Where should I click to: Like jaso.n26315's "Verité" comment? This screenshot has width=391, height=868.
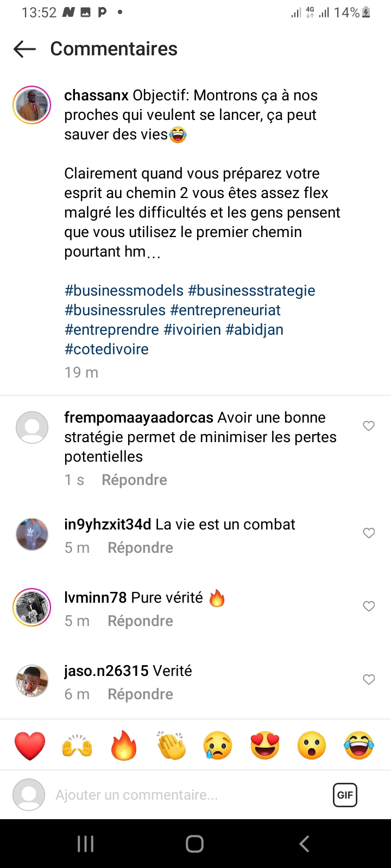[369, 679]
